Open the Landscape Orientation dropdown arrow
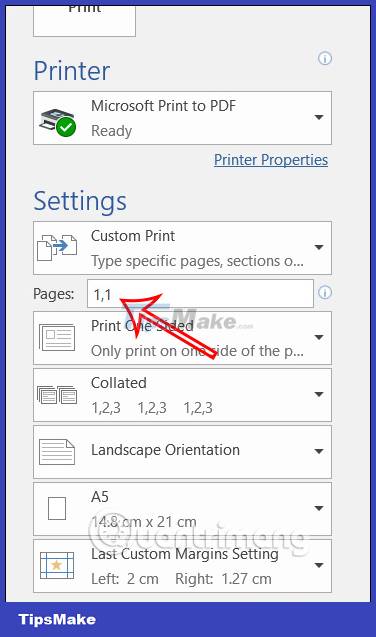Image resolution: width=376 pixels, height=637 pixels. click(319, 451)
